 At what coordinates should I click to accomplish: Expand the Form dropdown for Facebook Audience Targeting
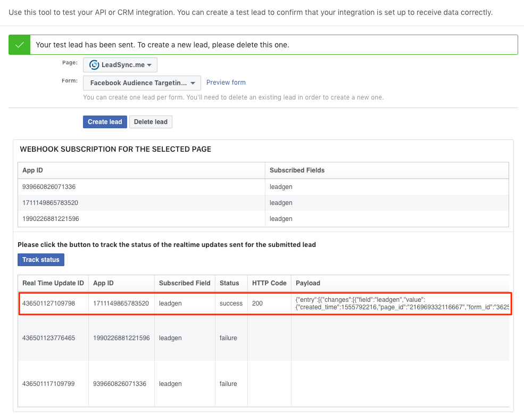[x=142, y=83]
